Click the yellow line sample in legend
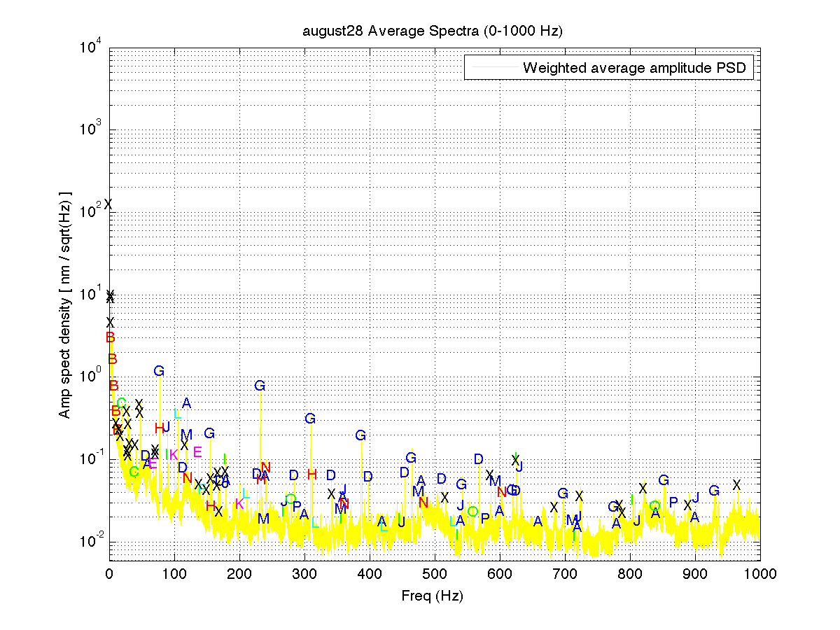This screenshot has width=840, height=630. pos(494,68)
